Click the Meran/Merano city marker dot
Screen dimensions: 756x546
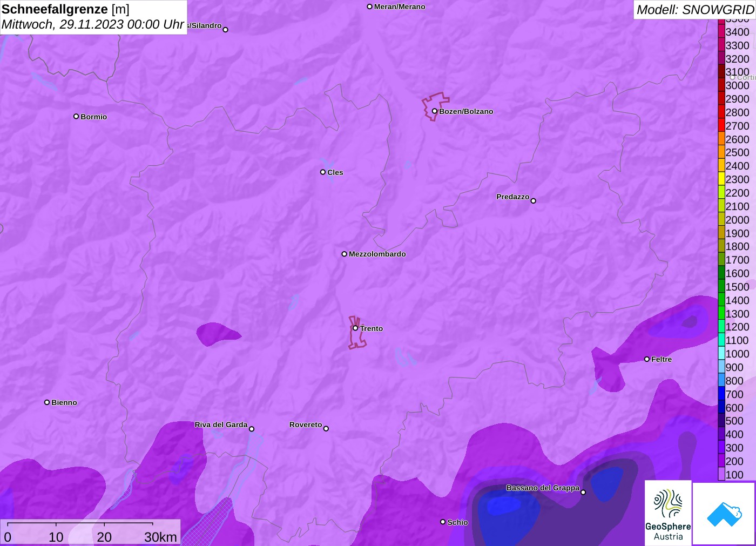click(370, 6)
